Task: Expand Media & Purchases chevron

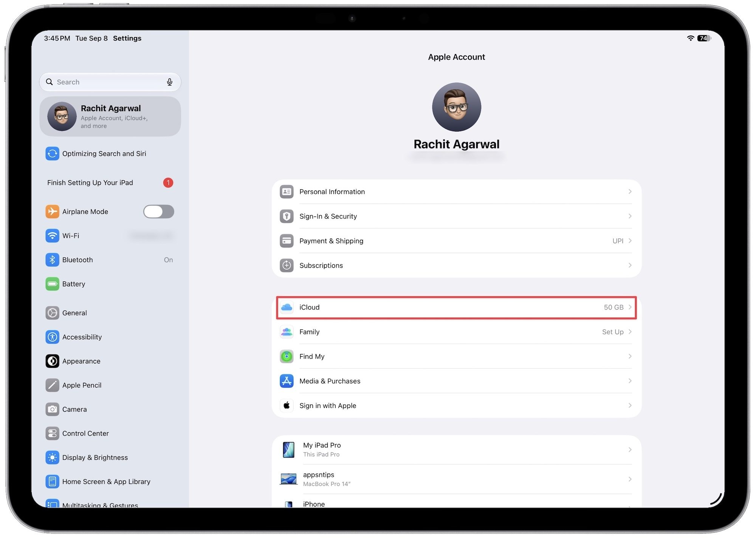Action: pyautogui.click(x=630, y=381)
